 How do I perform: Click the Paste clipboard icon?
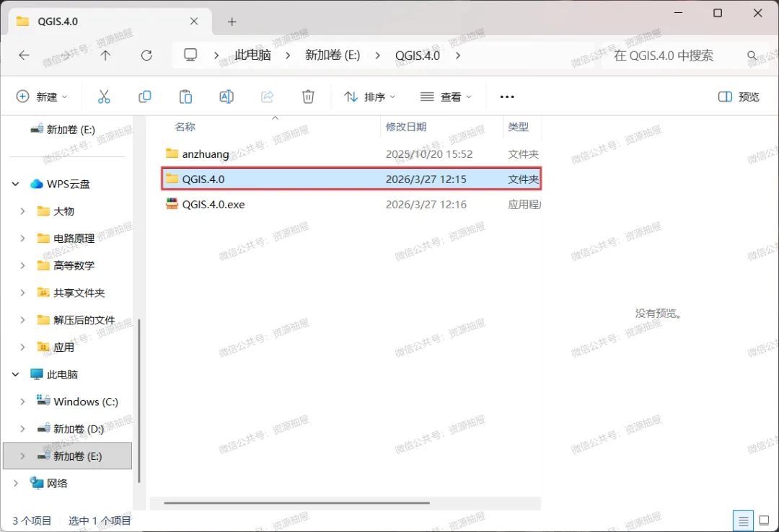(185, 97)
